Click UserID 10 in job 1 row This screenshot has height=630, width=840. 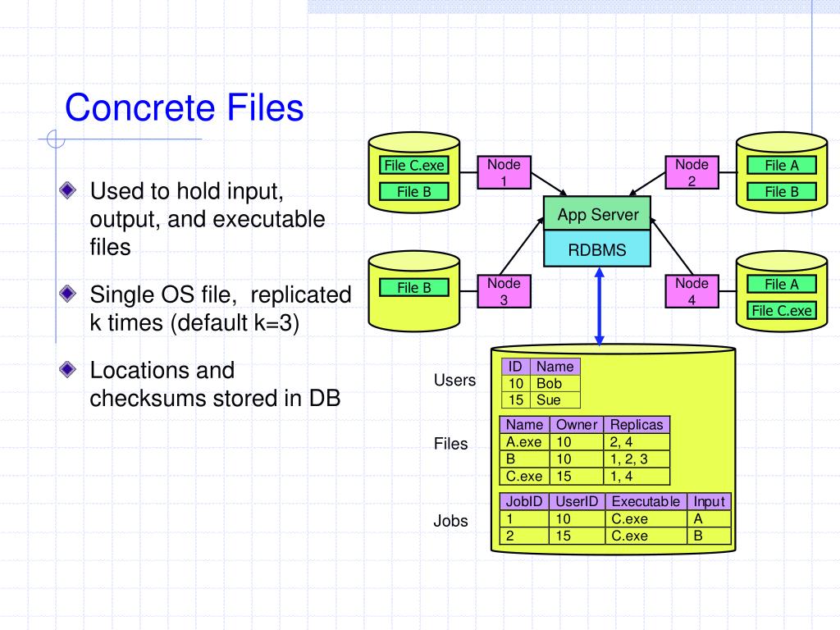577,518
